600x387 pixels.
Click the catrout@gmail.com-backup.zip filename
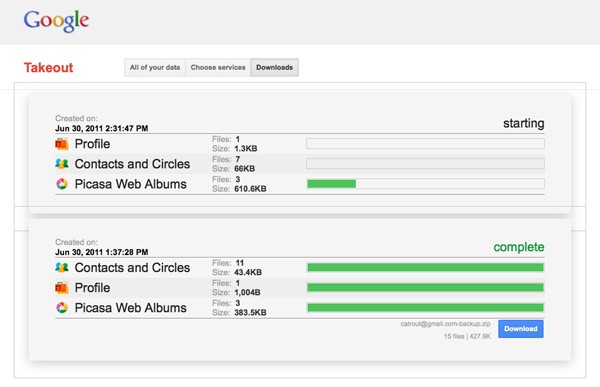[x=445, y=324]
